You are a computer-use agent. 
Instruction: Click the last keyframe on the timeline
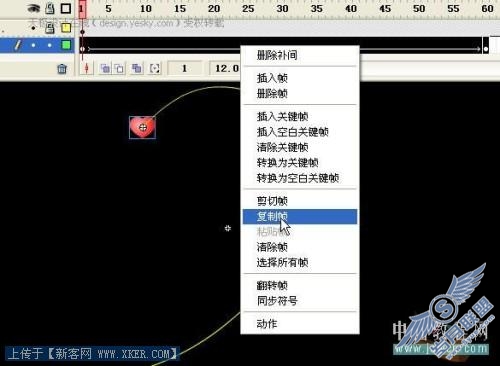(486, 49)
